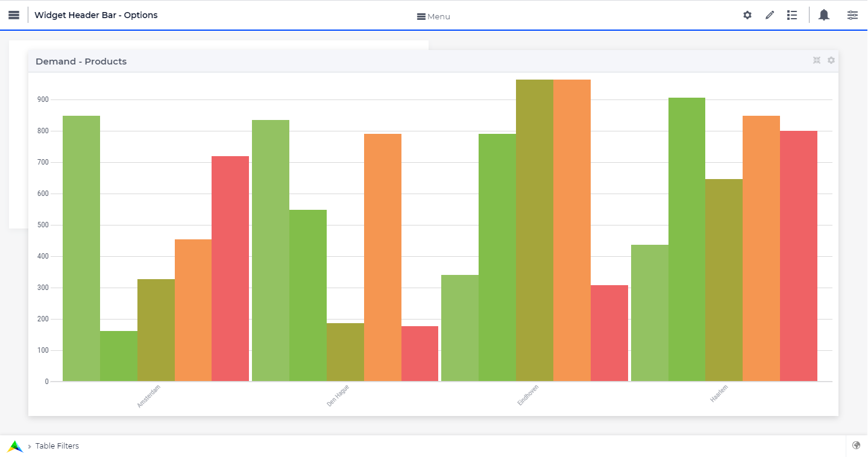
Task: Select Eindhoven's tall orange bar
Action: tap(572, 230)
